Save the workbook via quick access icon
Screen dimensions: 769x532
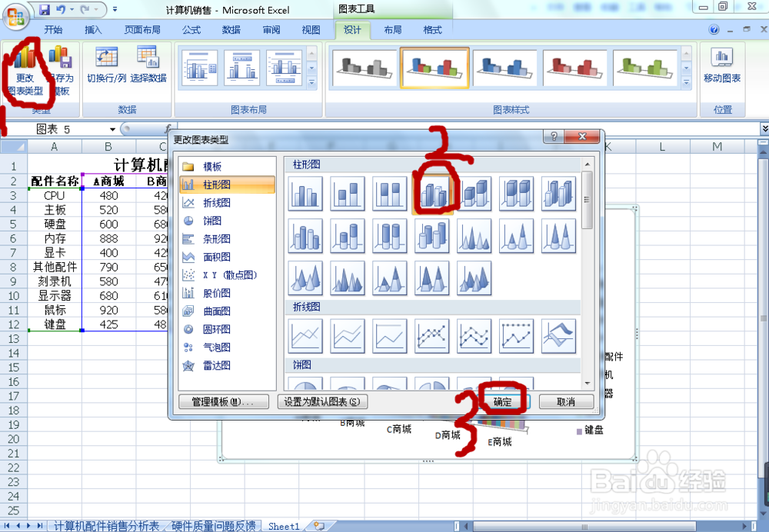click(x=44, y=10)
